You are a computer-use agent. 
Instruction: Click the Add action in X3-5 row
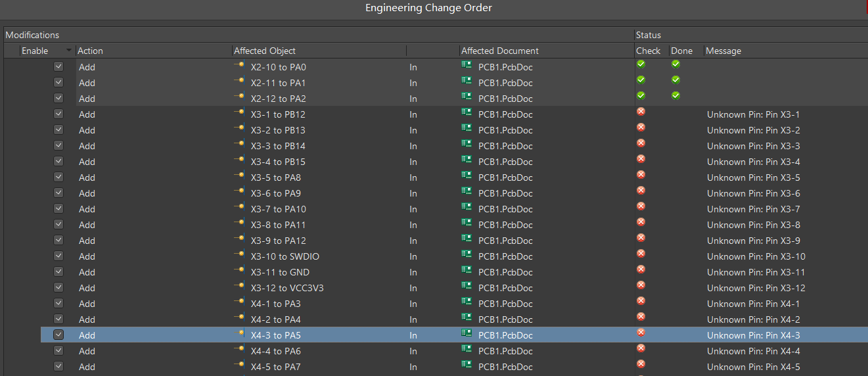tap(87, 177)
